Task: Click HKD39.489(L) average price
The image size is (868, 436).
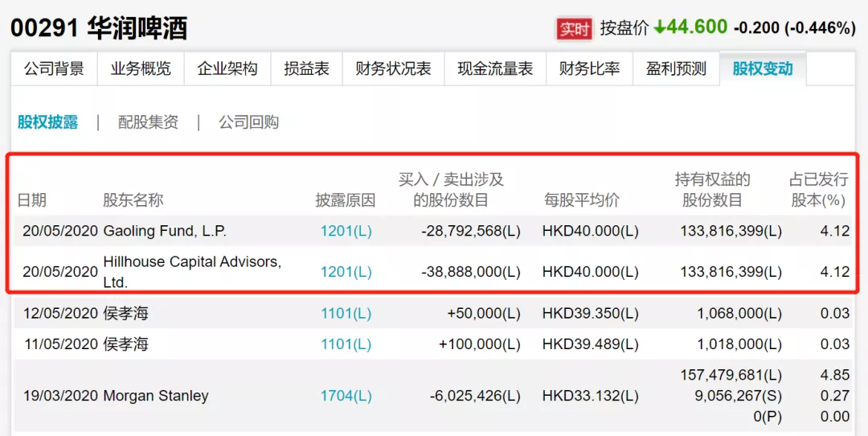Action: [591, 344]
